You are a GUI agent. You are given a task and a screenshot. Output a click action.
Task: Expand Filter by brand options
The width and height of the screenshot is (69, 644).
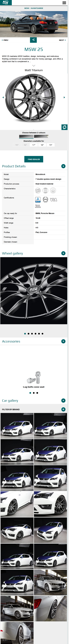tap(63, 409)
